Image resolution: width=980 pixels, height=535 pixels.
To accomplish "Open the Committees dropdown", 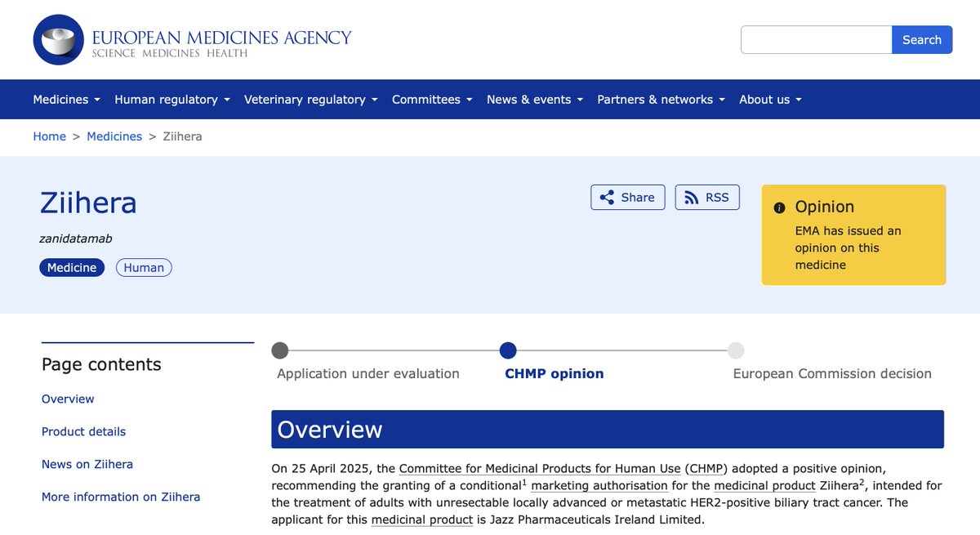I will point(432,100).
